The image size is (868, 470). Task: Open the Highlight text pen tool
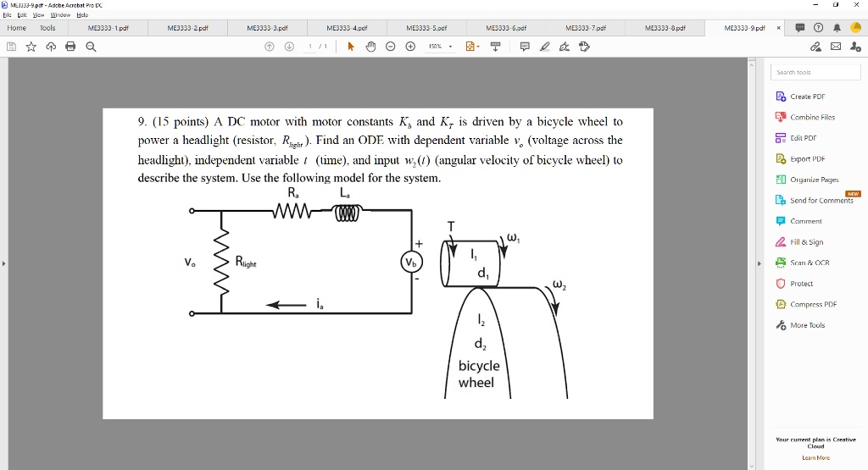click(545, 47)
